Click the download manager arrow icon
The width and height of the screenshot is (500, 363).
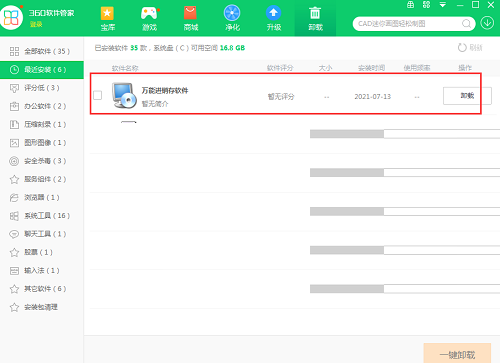coord(487,23)
